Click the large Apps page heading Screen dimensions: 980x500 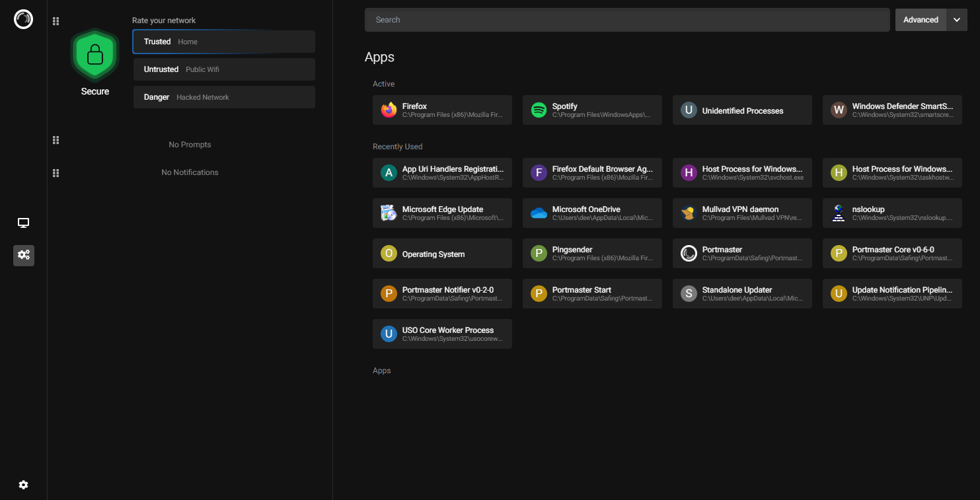[x=379, y=57]
